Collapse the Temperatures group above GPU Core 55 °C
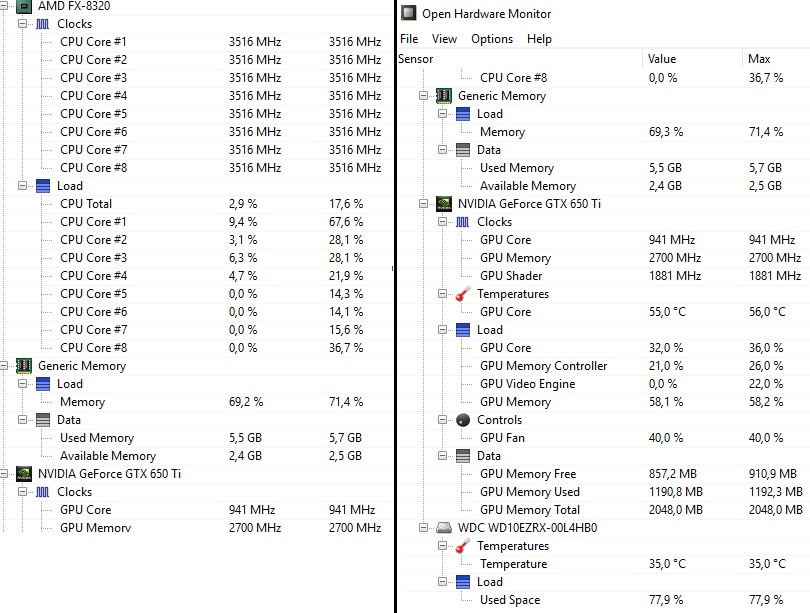Screen dimensions: 810x613 point(442,294)
